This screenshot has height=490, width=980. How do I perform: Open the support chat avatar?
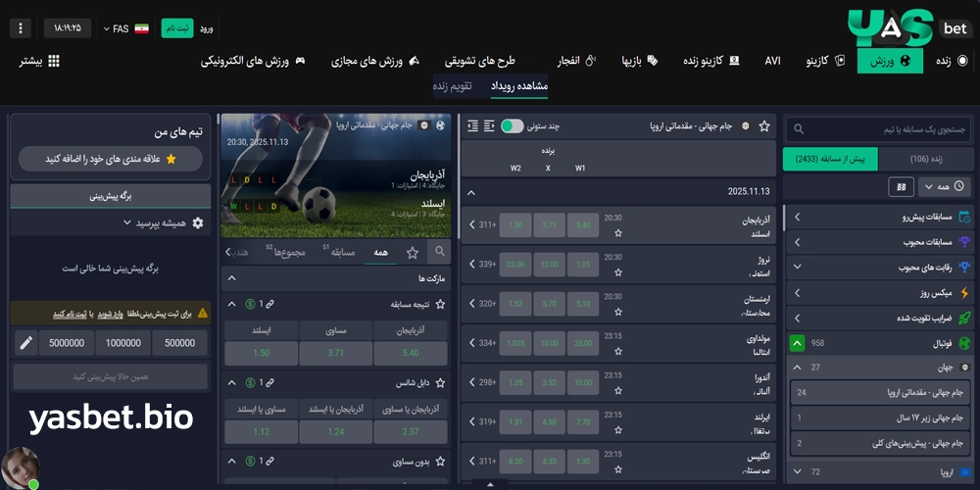point(20,467)
